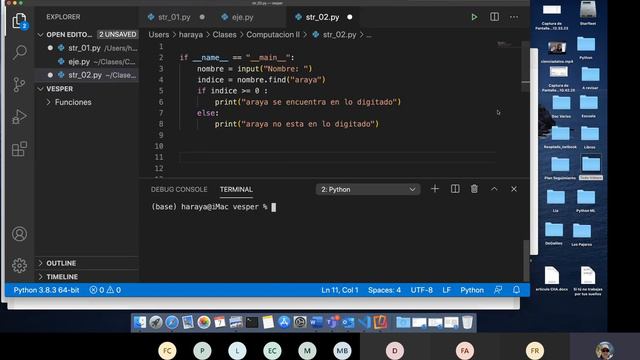Screen dimensions: 640x360
Task: Open Photos from the Dock
Action: coord(204,322)
